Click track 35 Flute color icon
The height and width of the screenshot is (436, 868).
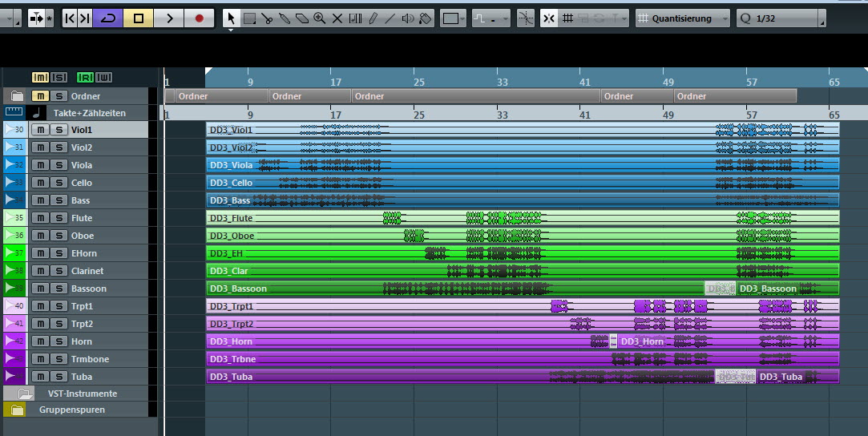pyautogui.click(x=14, y=218)
